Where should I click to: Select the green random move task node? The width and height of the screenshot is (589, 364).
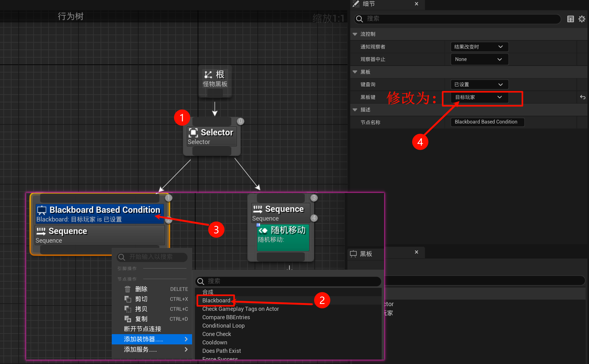point(283,237)
